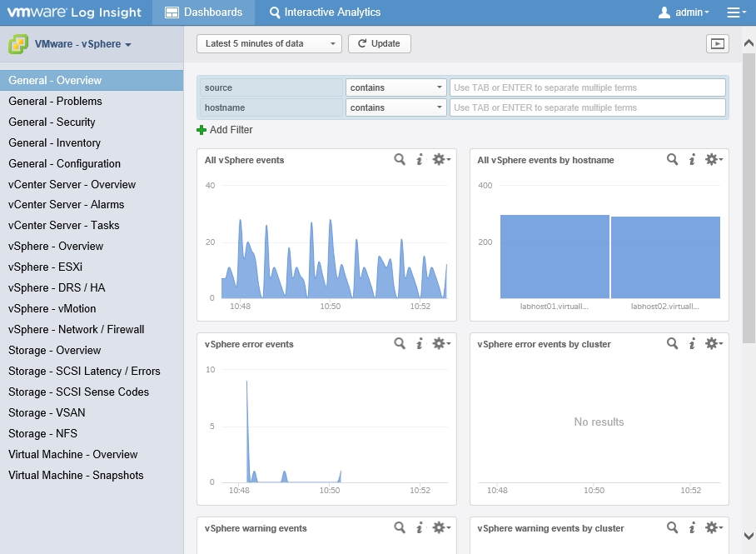Show info for All vSphere events widget
The height and width of the screenshot is (554, 756).
tap(420, 159)
